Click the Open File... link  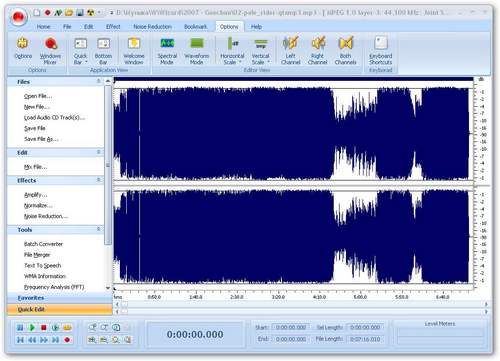(38, 96)
